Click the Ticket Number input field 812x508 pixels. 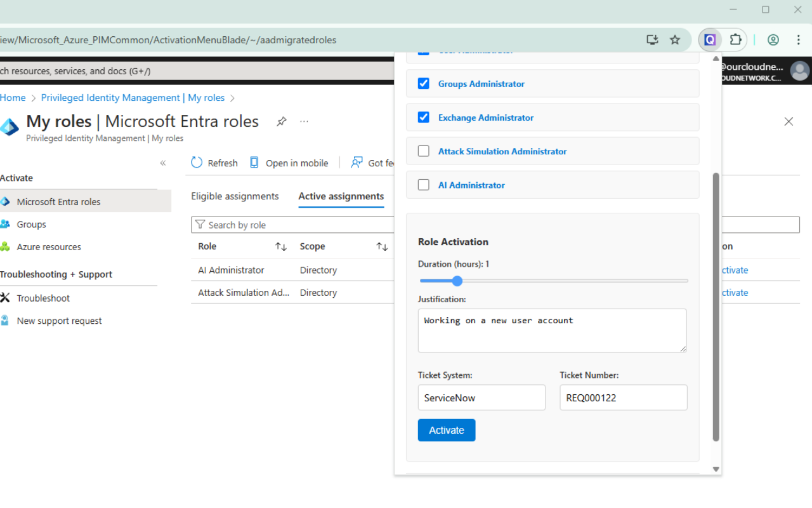624,398
